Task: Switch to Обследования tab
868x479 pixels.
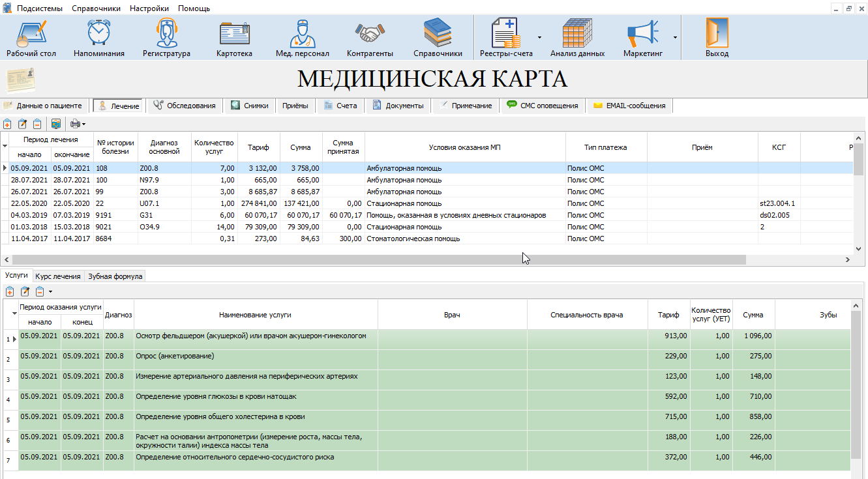Action: point(185,106)
